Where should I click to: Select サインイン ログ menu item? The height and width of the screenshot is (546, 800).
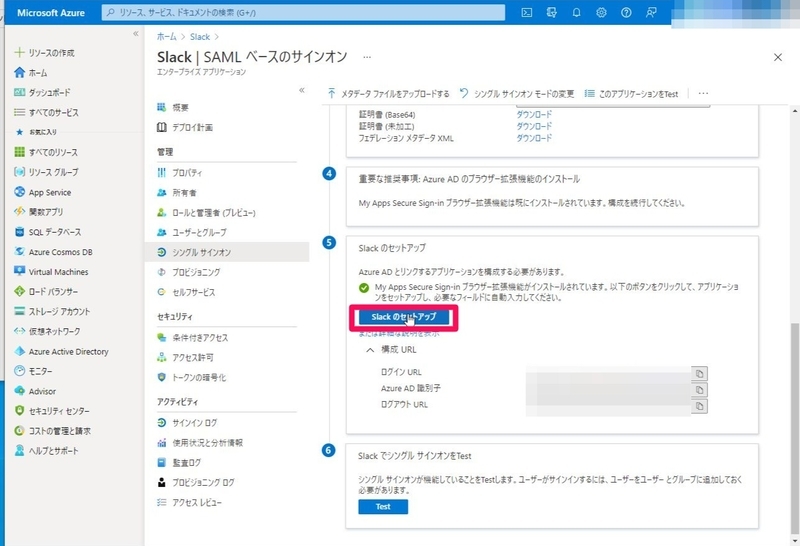tap(187, 423)
